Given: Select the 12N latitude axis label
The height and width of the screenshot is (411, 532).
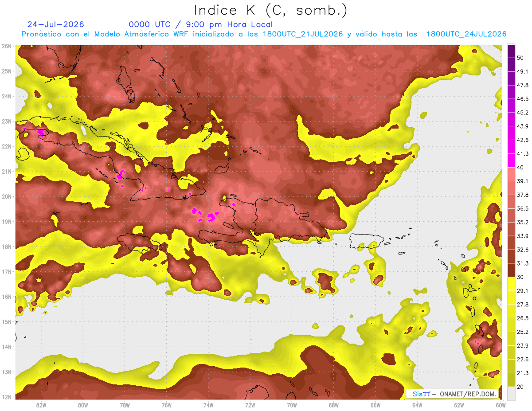Looking at the screenshot, I should [x=7, y=397].
